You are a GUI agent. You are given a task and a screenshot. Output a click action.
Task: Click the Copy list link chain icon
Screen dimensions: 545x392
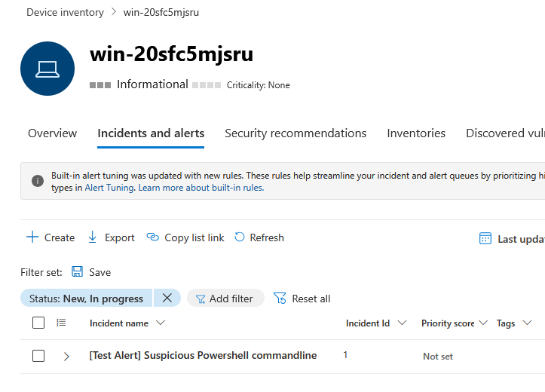pos(152,237)
